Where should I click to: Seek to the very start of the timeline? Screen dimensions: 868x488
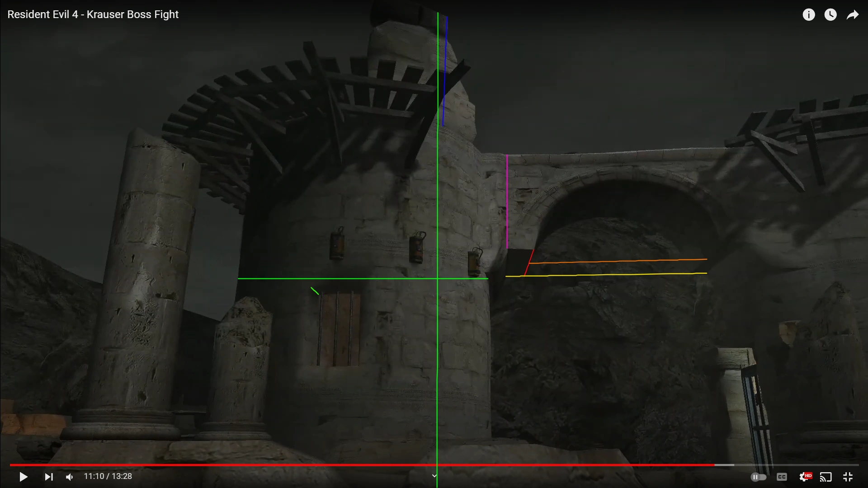[x=10, y=465]
